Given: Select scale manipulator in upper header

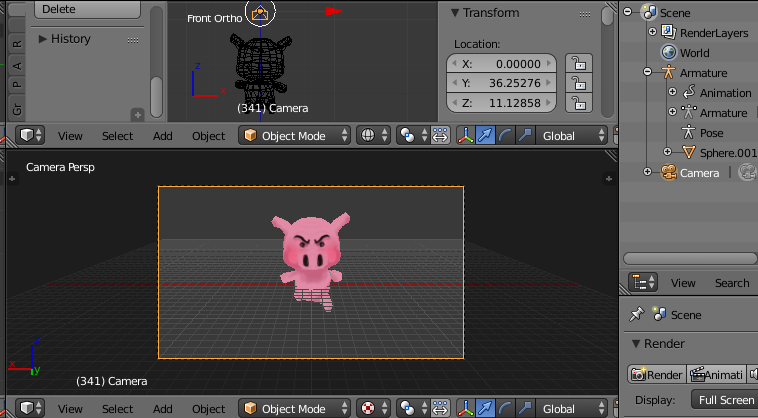Looking at the screenshot, I should click(525, 136).
